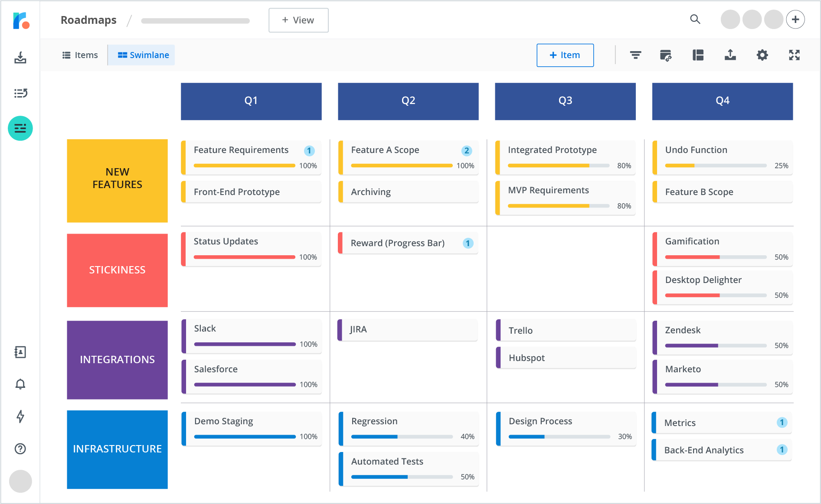Change the layout view

[x=698, y=55]
